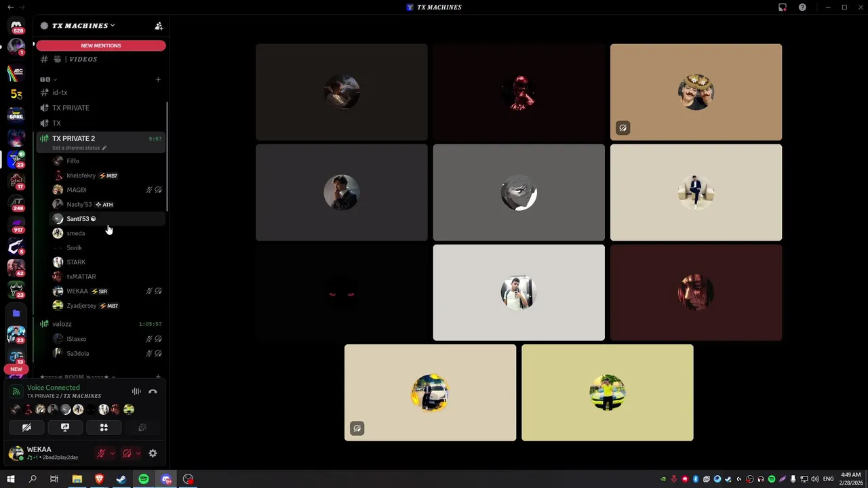Click the yellow-green video tile
Viewport: 868px width, 488px height.
click(608, 392)
